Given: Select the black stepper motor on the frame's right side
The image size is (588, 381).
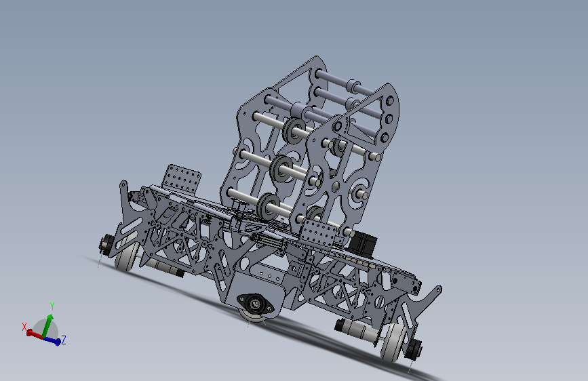Looking at the screenshot, I should pyautogui.click(x=363, y=244).
